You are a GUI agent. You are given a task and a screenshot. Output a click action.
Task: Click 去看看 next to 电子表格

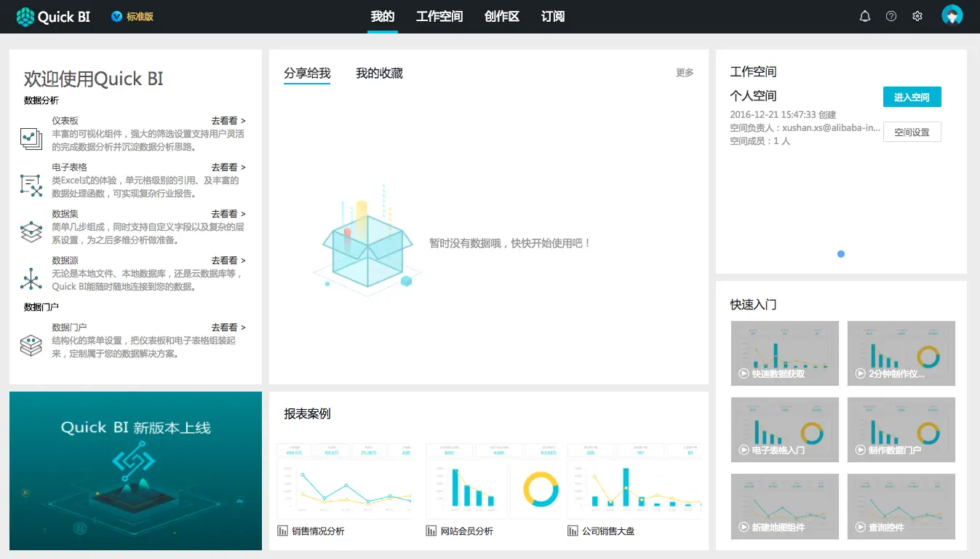coord(228,167)
